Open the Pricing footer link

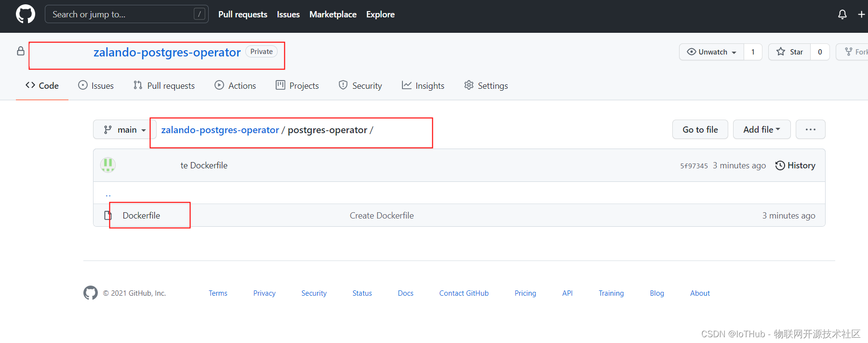525,293
